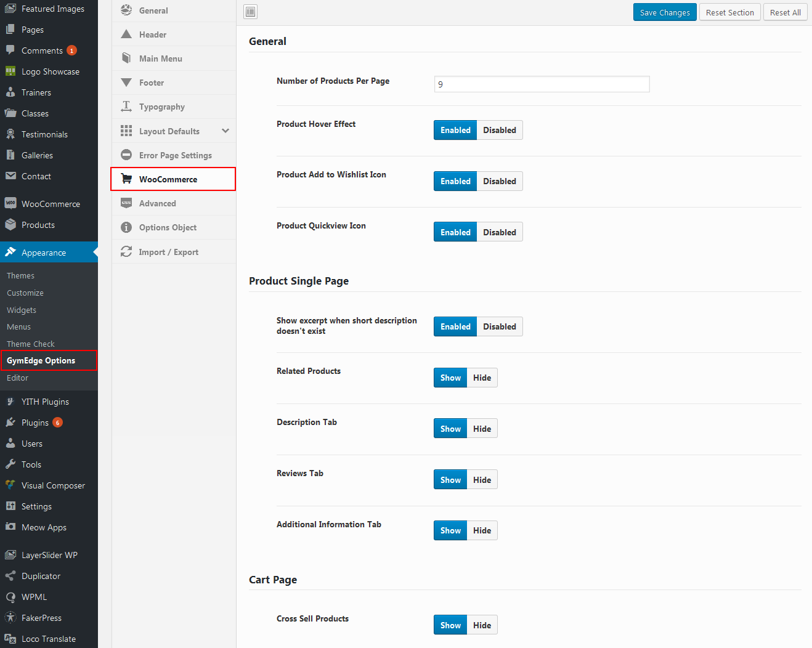Open the Advanced options tab
Image resolution: width=812 pixels, height=648 pixels.
tap(174, 203)
